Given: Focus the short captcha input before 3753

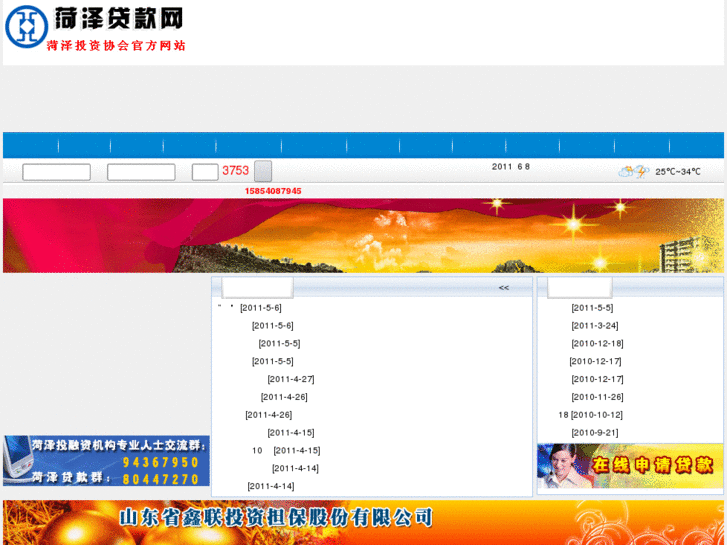Looking at the screenshot, I should point(205,172).
